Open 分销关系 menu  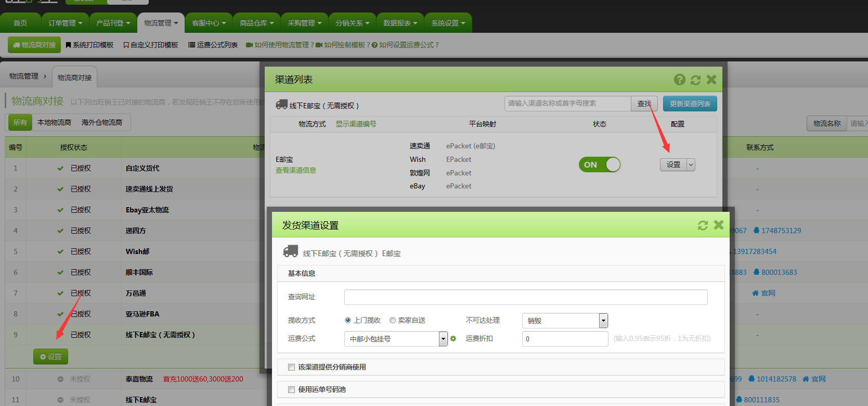tap(352, 23)
